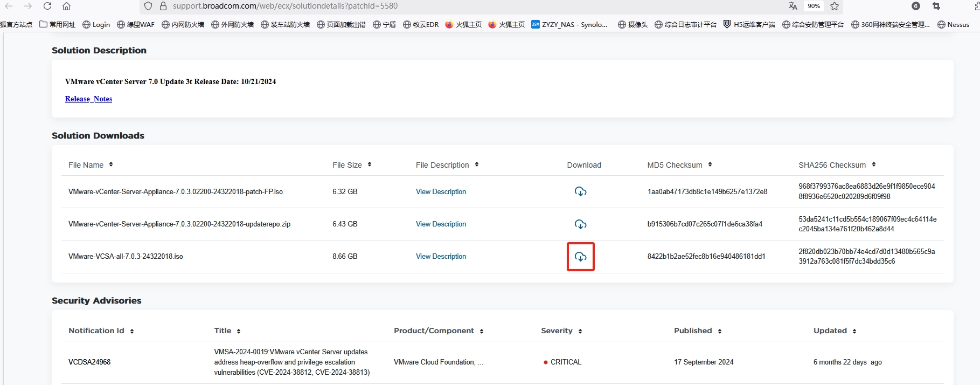Sort by SHA256 Checksum column
Screen dimensions: 980x385
pyautogui.click(x=874, y=164)
